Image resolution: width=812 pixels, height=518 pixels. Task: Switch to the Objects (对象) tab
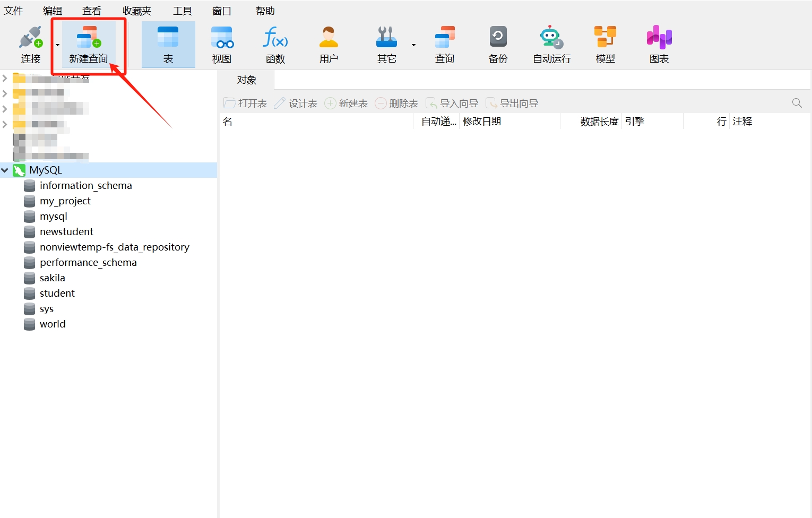(x=247, y=80)
